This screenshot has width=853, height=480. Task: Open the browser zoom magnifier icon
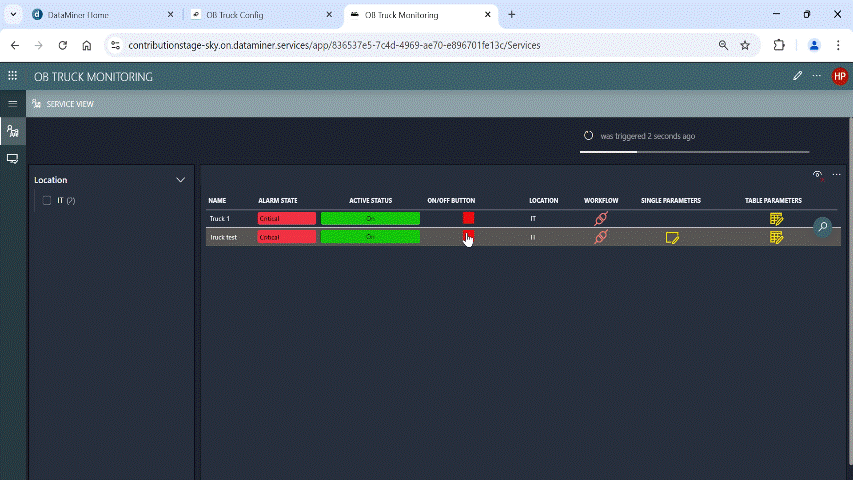click(723, 45)
